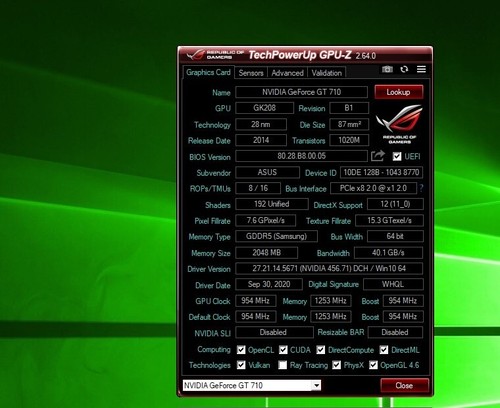Click the GPU Clock value 954 MHz
Viewport: 500px width, 408px height.
255,301
